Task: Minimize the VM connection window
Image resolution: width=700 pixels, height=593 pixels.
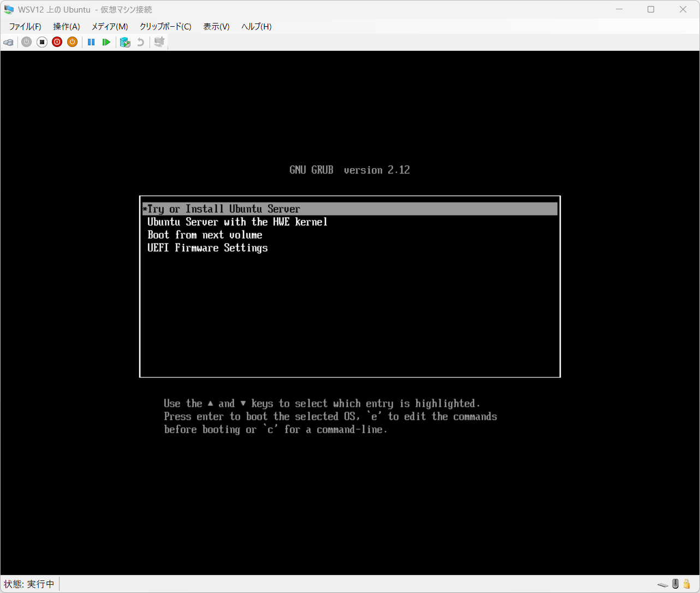Action: coord(619,9)
